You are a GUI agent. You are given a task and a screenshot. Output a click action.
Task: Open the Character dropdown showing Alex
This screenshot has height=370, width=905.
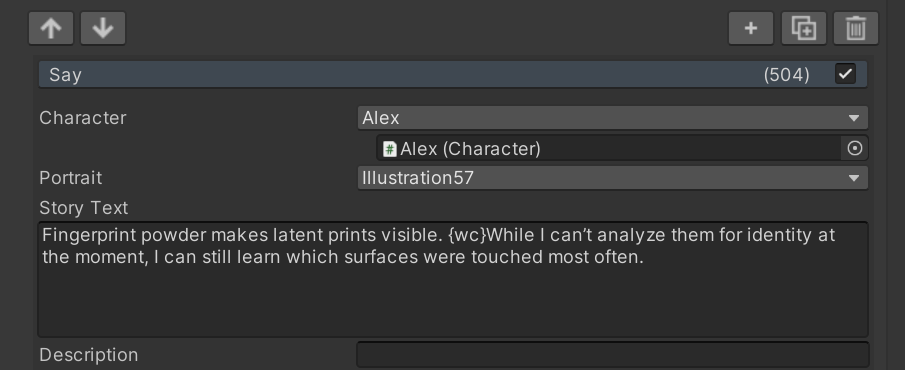612,118
